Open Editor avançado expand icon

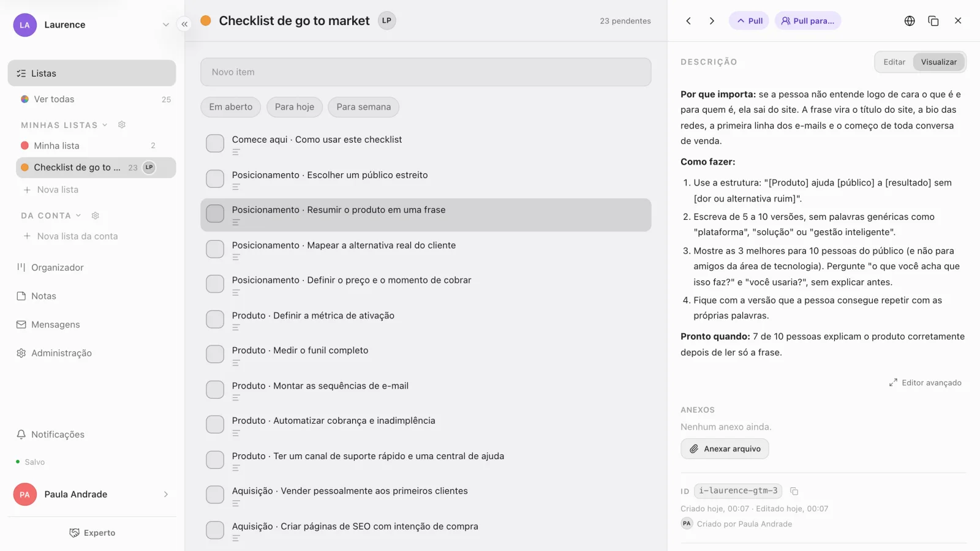coord(893,383)
